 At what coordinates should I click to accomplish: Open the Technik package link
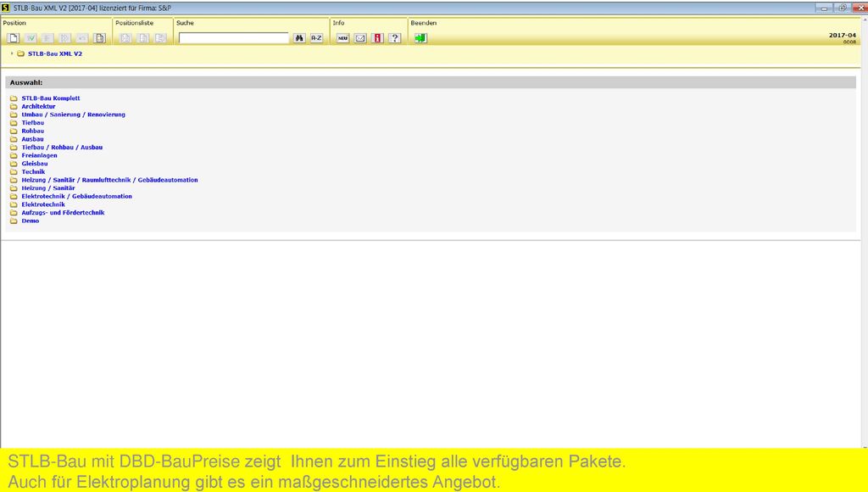pyautogui.click(x=33, y=171)
